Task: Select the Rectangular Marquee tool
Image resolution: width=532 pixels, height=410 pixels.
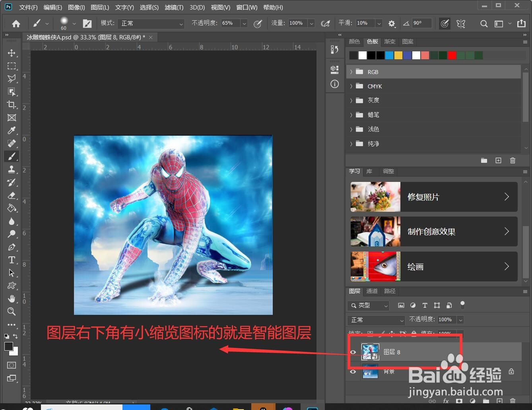Action: [12, 66]
